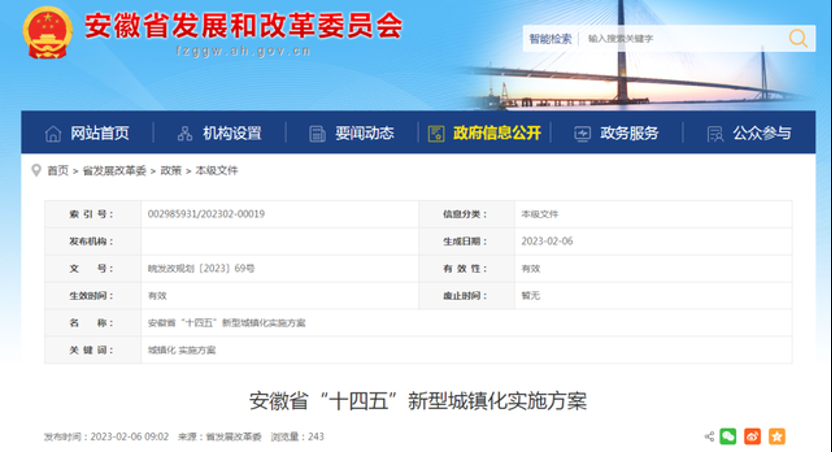
Task: Share article via the green WeChat icon
Action: pos(728,436)
